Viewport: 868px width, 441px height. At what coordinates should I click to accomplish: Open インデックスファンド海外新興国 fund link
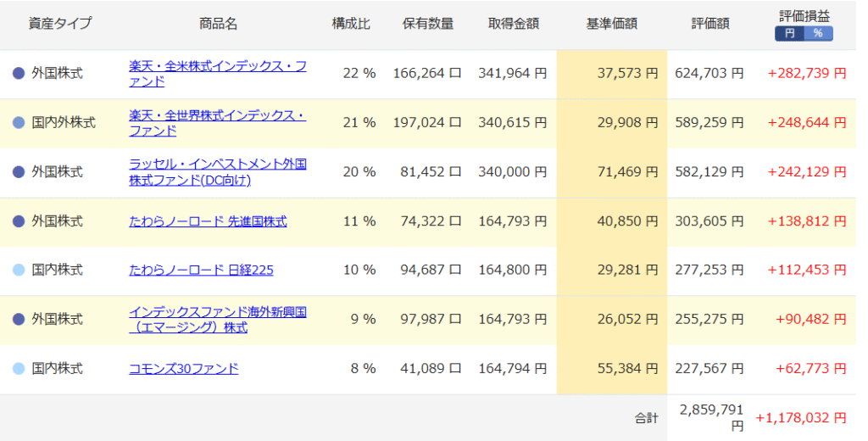click(217, 320)
